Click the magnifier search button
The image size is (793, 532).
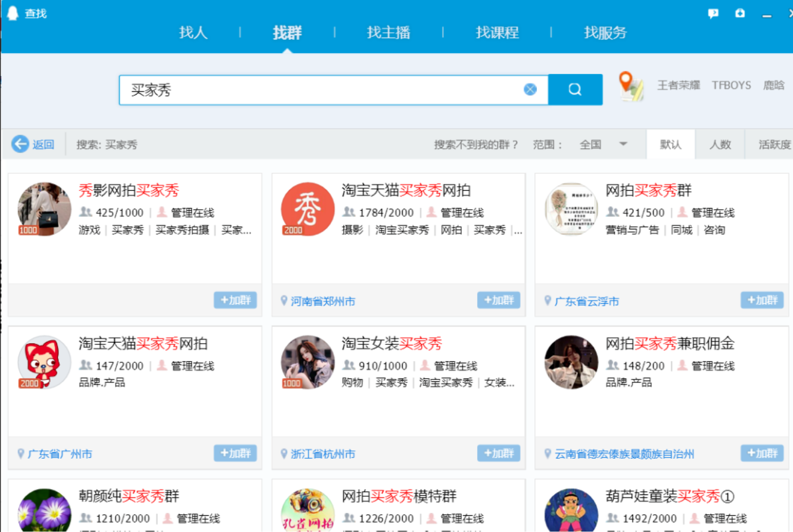[x=575, y=89]
